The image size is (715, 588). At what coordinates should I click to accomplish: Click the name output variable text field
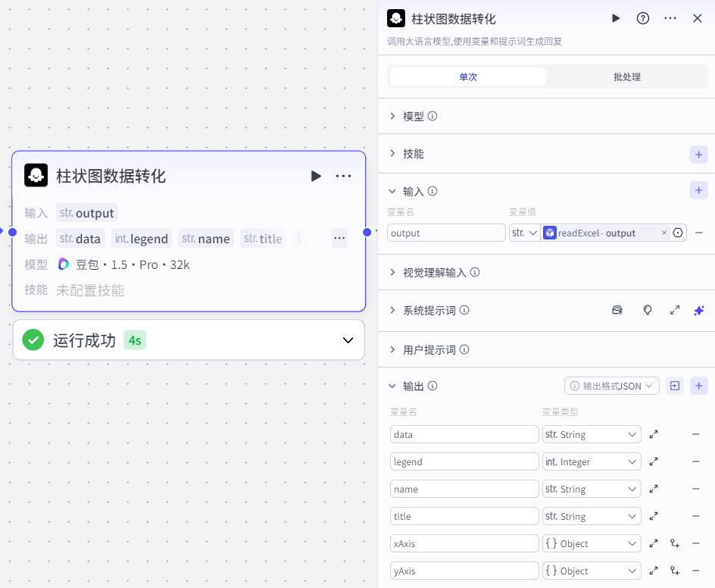464,489
